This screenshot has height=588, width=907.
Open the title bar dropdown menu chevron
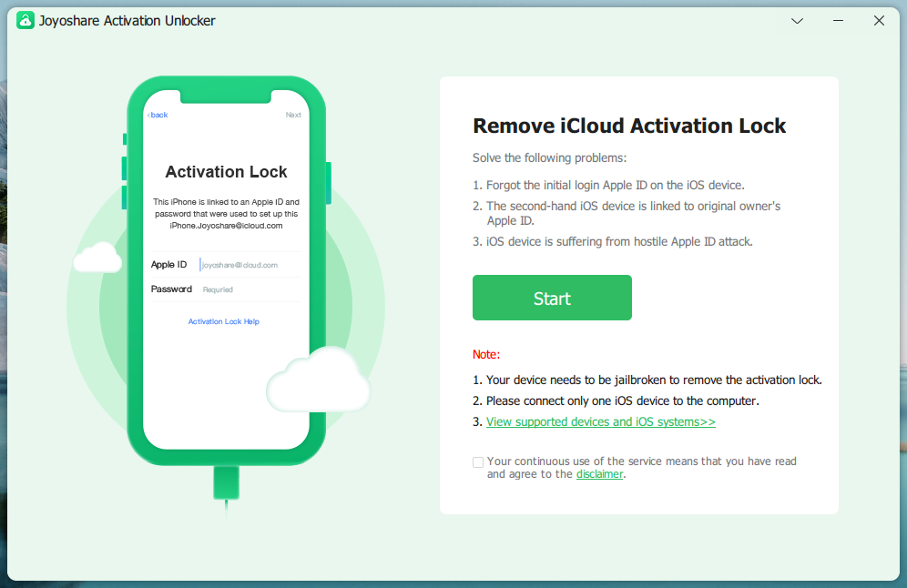click(x=797, y=21)
